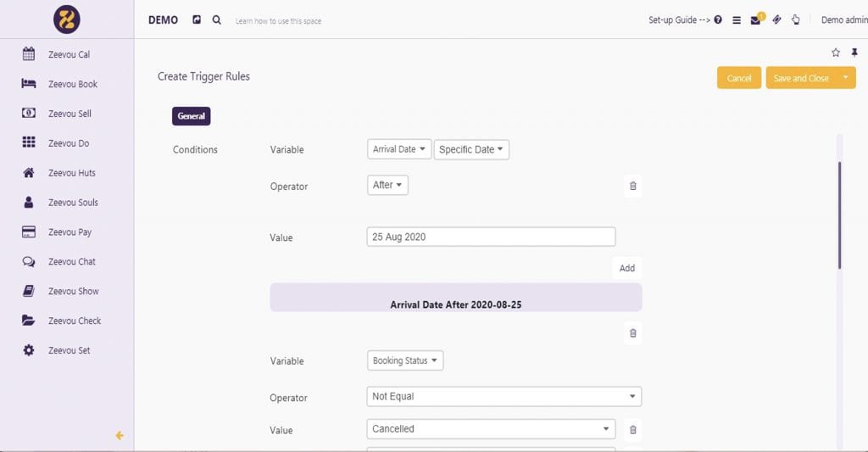Delete the Cancelled value with trash icon

(632, 430)
